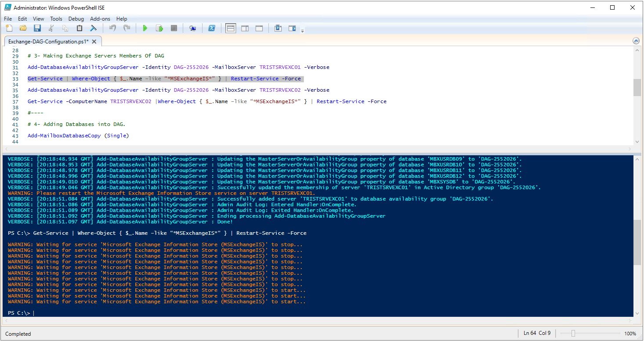Paste from clipboard using the Paste icon
Viewport: 644px width, 341px height.
[80, 28]
